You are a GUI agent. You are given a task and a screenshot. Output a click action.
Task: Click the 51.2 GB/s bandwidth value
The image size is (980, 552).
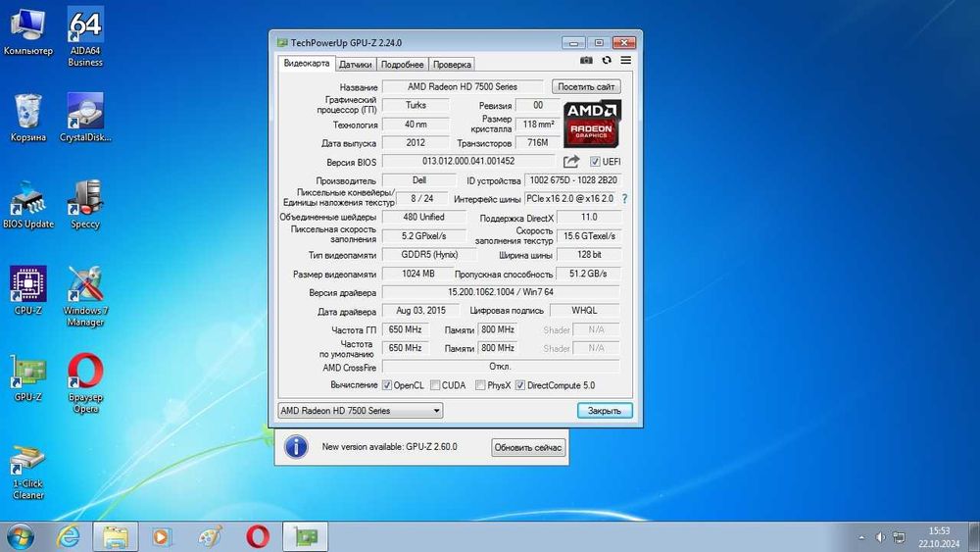[588, 274]
